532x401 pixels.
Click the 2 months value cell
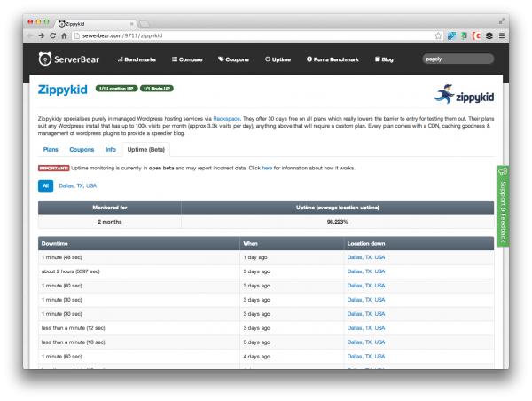110,222
